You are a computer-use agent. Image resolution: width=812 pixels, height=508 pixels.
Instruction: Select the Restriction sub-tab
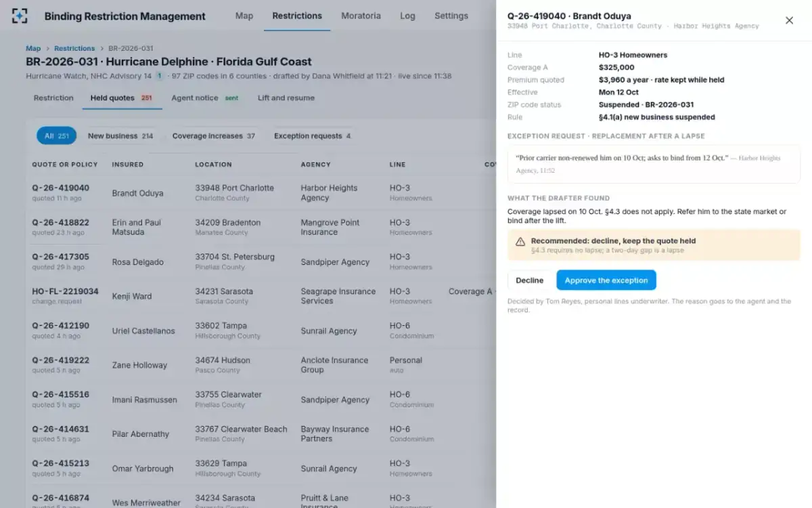click(53, 98)
